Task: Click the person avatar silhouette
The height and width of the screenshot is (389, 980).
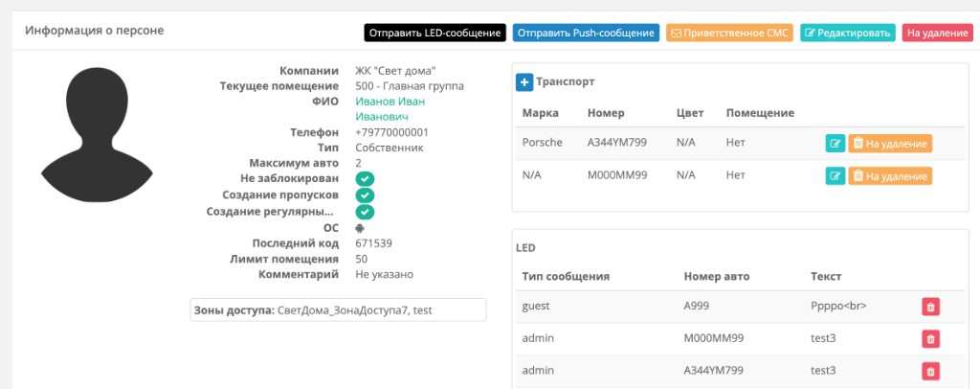Action: tap(97, 134)
